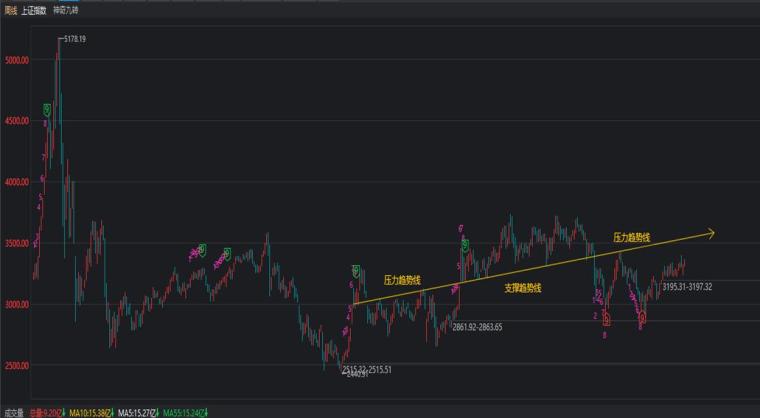Click the green 9 badge near 3357 peak
Viewport: 760px width, 418px height.
(356, 270)
